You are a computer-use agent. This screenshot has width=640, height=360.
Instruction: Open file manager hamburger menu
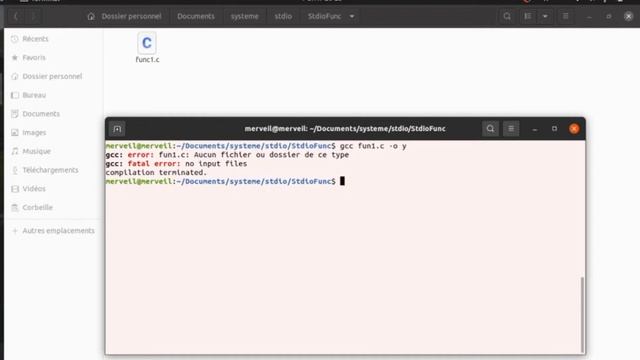point(565,16)
